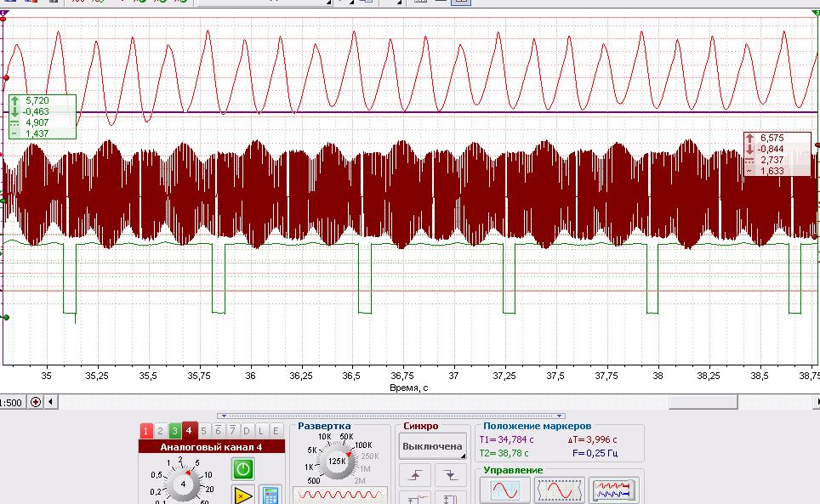
Task: Click the single sine wave oscilloscope icon in Управление
Action: click(504, 491)
